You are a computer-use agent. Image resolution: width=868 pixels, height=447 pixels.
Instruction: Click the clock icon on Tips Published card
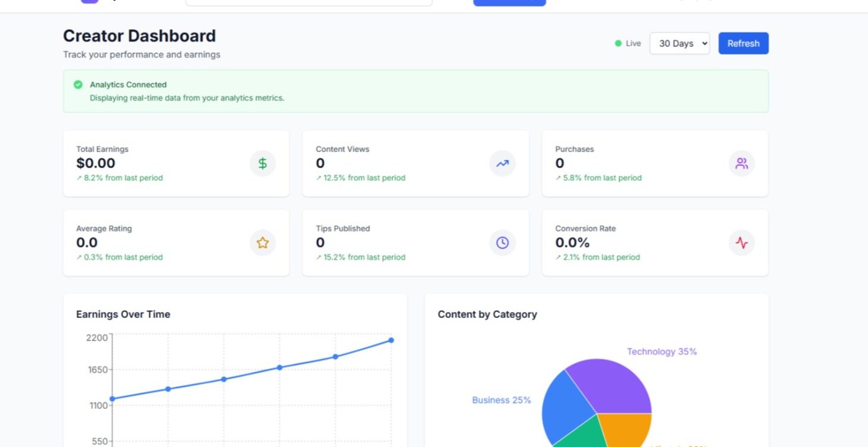[502, 243]
